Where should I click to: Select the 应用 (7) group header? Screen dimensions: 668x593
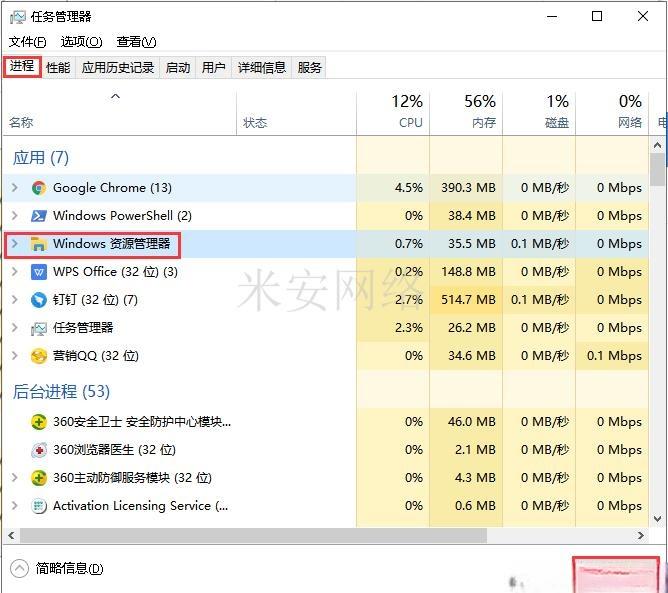(x=41, y=158)
